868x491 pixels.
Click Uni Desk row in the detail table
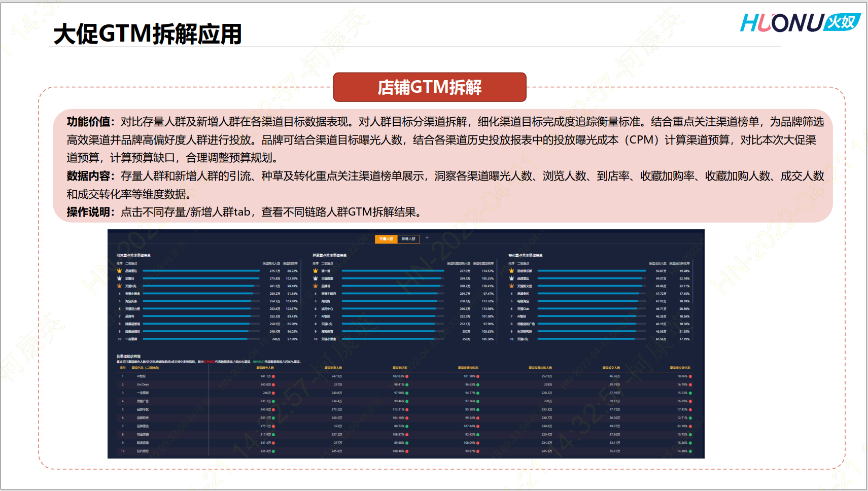pyautogui.click(x=405, y=384)
